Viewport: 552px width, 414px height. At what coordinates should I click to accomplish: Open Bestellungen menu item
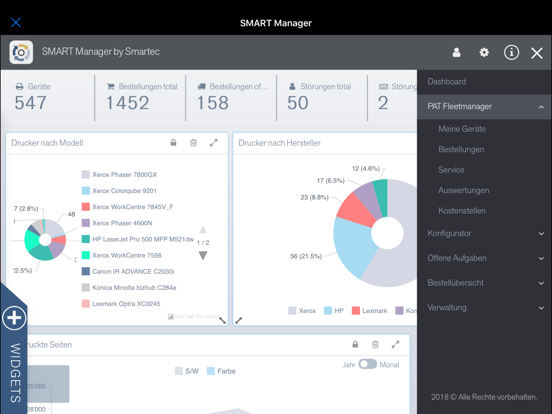[x=461, y=150]
